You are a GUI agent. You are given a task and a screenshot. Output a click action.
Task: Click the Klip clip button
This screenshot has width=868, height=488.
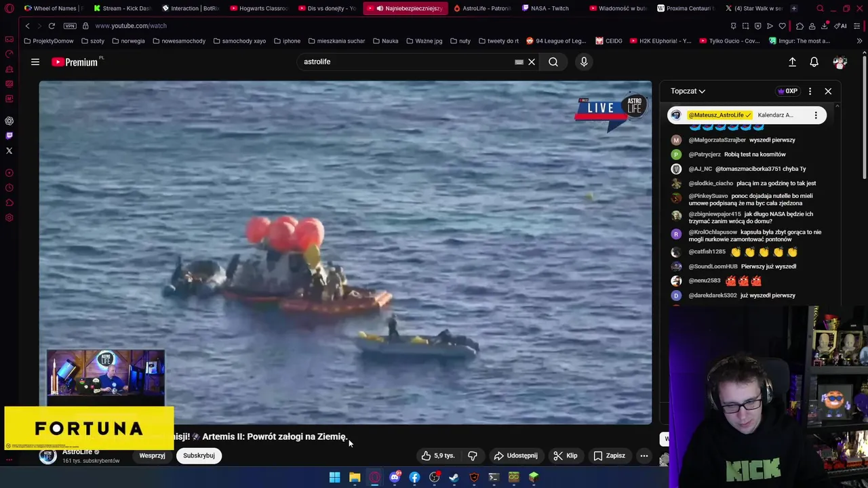click(x=565, y=455)
